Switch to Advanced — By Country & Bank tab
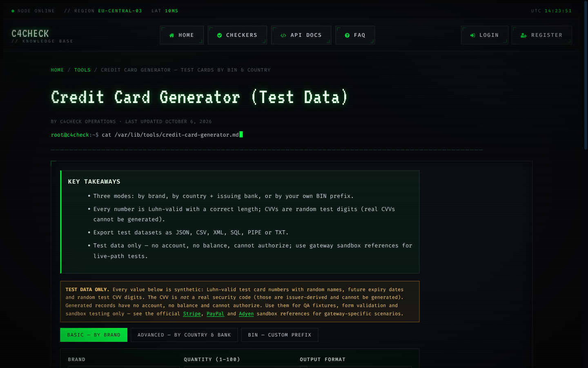588x368 pixels. point(184,335)
